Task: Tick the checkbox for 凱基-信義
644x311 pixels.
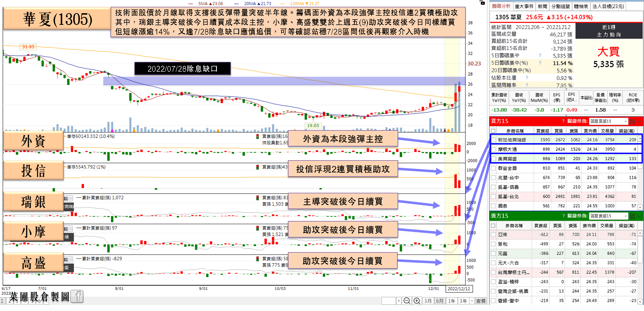Action: 493,187
